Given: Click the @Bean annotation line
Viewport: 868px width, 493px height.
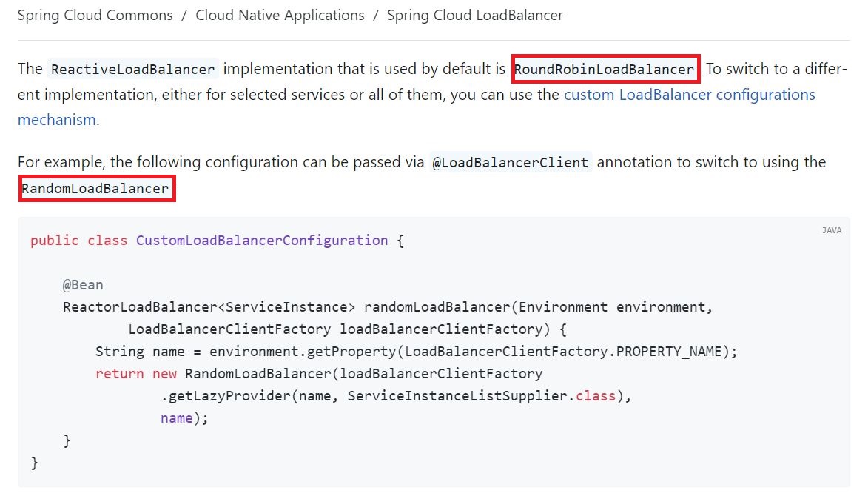Looking at the screenshot, I should (x=83, y=285).
